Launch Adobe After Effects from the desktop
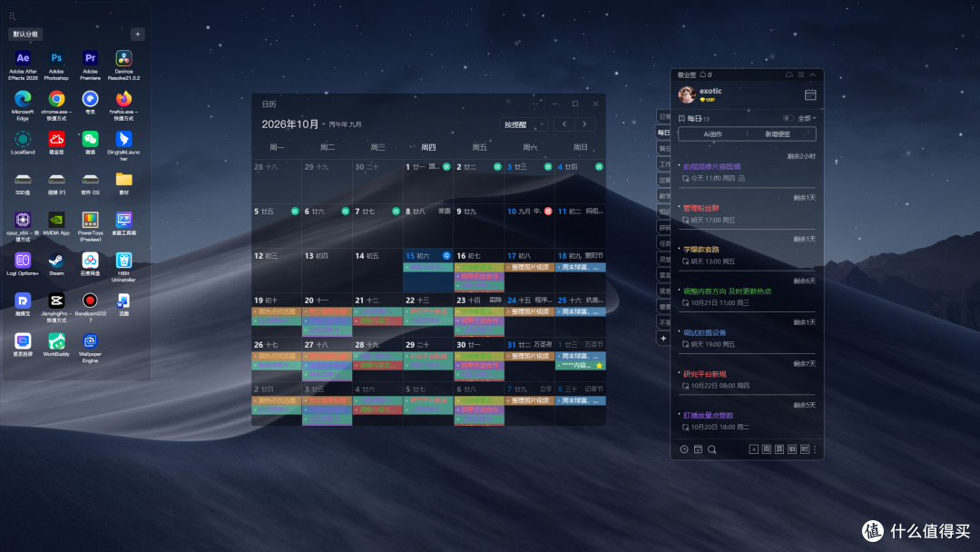Screen dimensions: 980x552 23,59
